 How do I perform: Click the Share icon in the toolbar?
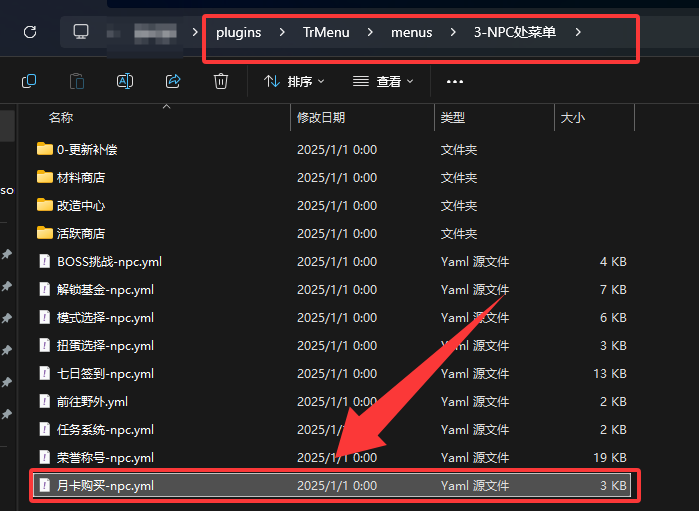[173, 81]
